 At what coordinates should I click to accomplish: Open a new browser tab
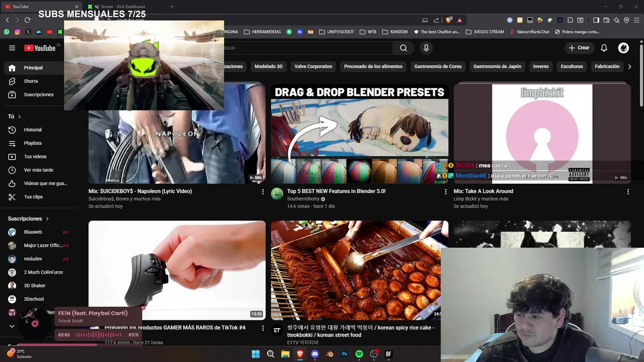coord(172,7)
